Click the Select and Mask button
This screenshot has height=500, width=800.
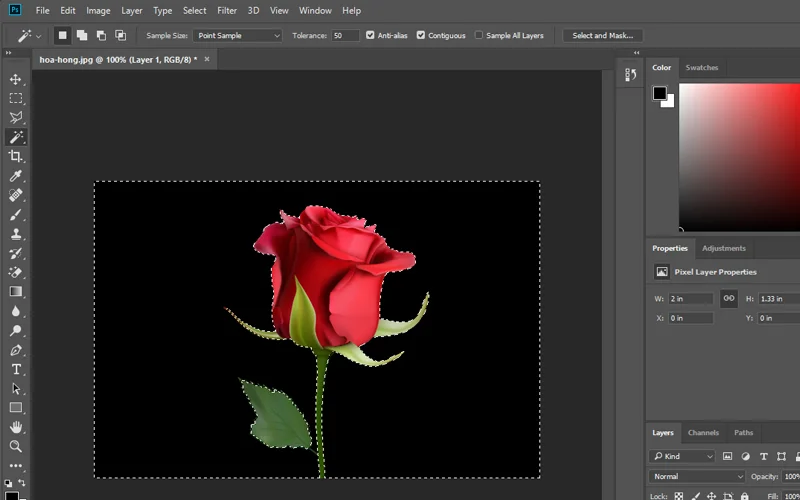[x=602, y=35]
